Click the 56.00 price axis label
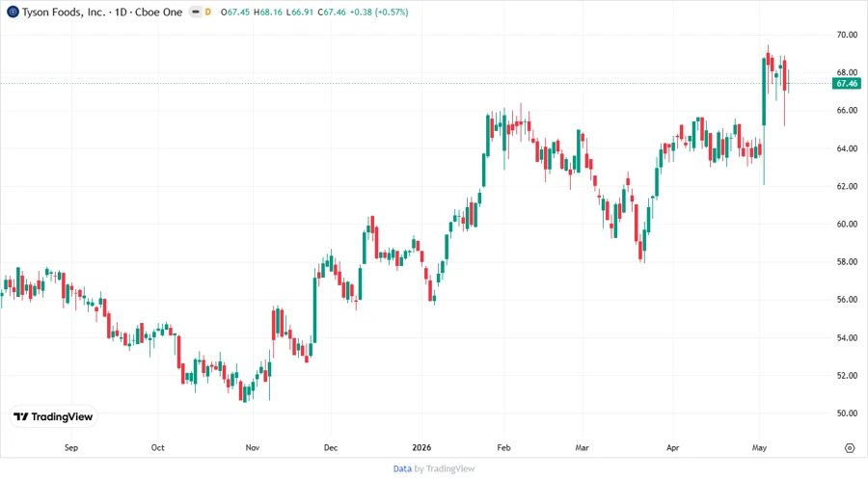This screenshot has width=868, height=480. pyautogui.click(x=847, y=300)
